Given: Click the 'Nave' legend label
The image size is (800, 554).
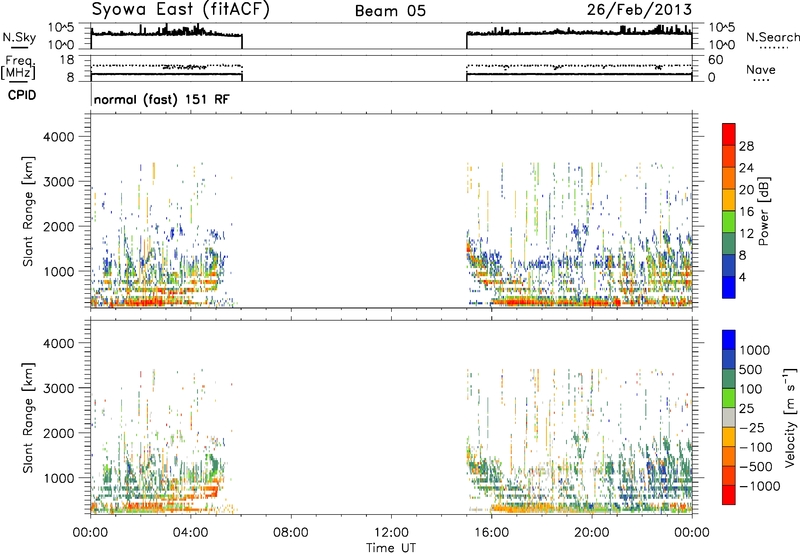Looking at the screenshot, I should pos(760,69).
